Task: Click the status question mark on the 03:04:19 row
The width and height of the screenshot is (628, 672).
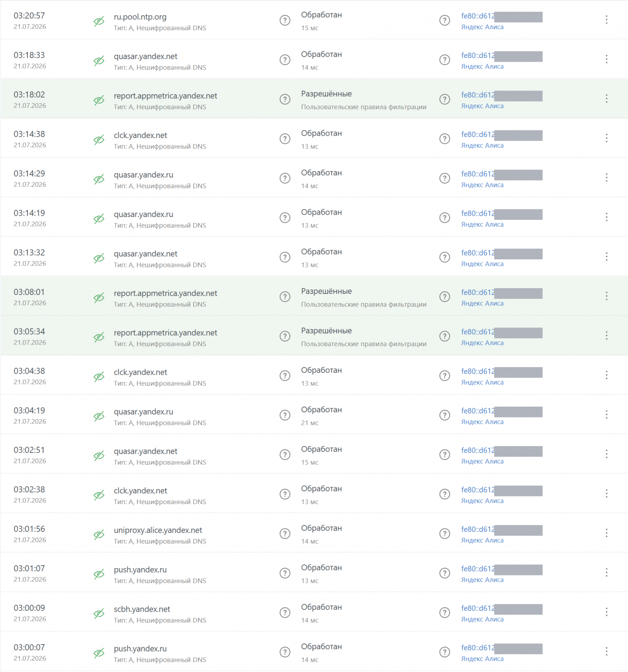Action: (x=444, y=415)
